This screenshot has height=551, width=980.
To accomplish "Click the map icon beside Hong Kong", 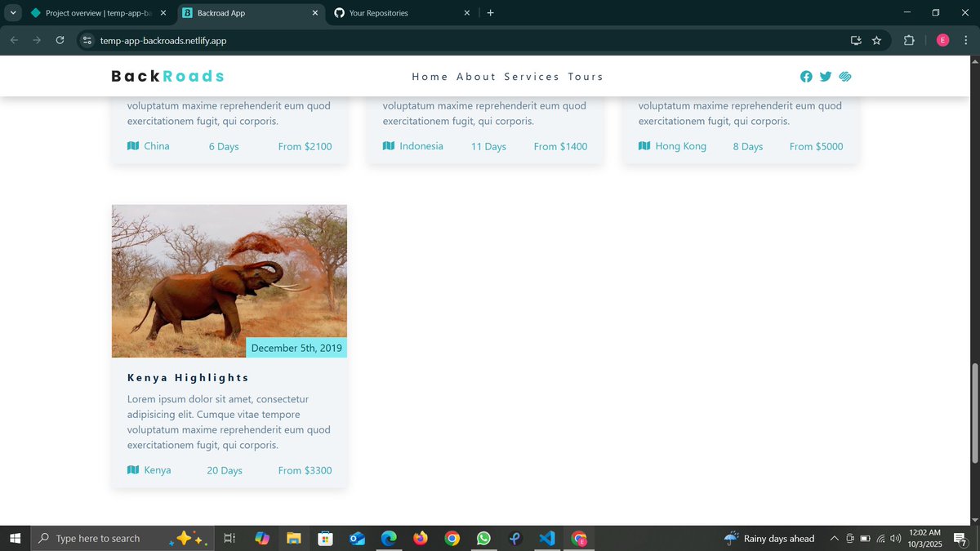I will [644, 146].
